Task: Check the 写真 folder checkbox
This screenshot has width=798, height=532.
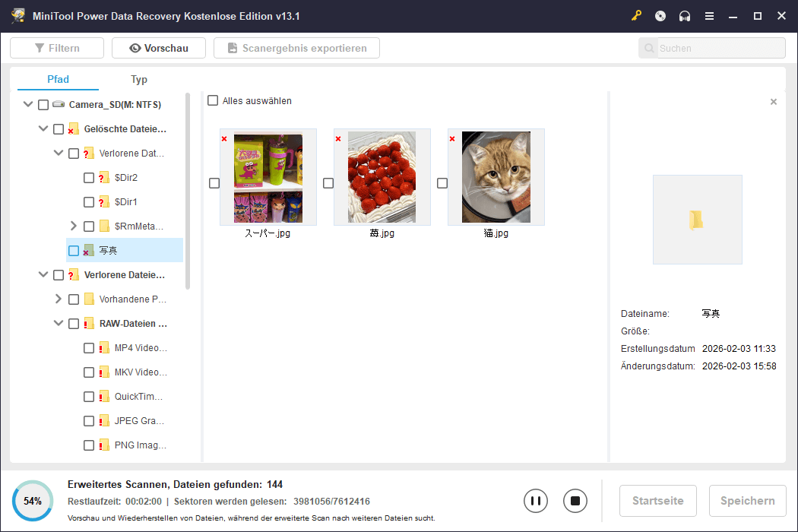Action: [x=74, y=251]
